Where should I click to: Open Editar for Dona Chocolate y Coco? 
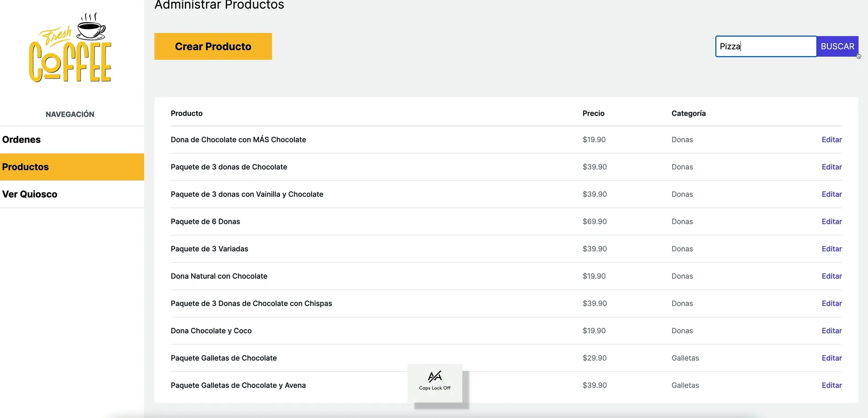pyautogui.click(x=831, y=331)
